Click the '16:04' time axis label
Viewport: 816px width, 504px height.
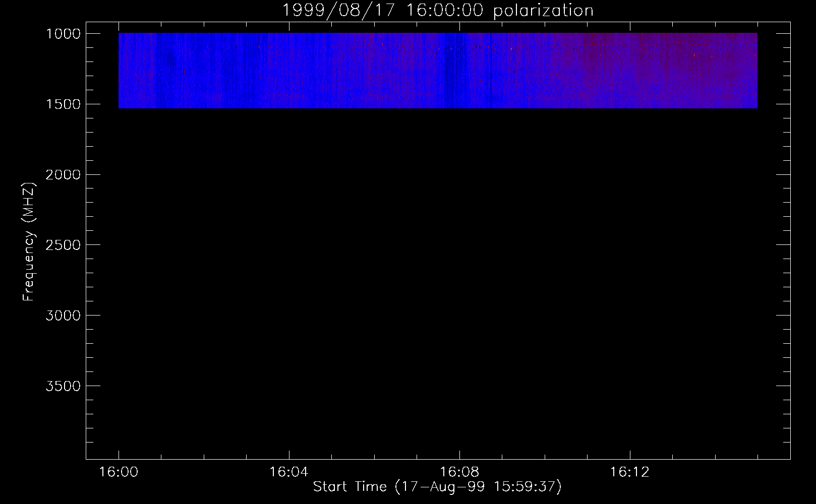point(288,472)
